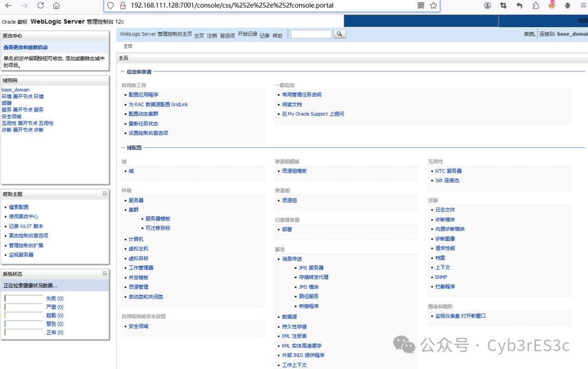Click 超载 (0) health status
This screenshot has width=588, height=369.
click(55, 316)
